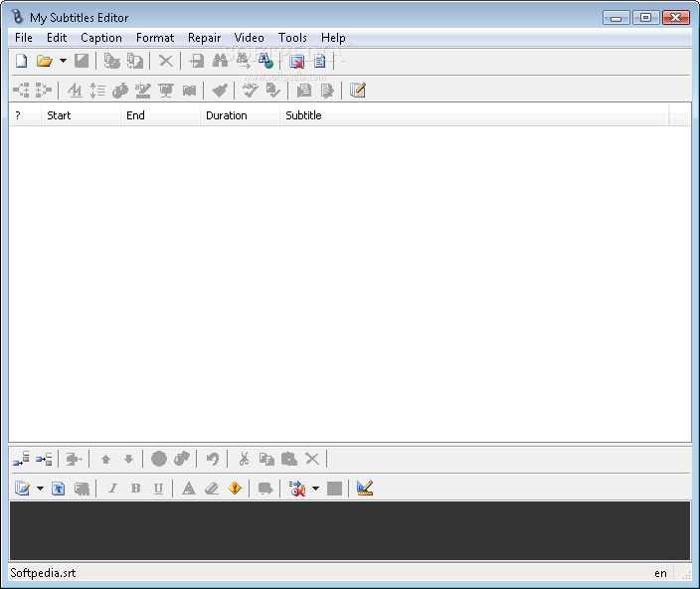Click the timing clock with red X icon
This screenshot has width=700, height=589.
click(x=297, y=489)
